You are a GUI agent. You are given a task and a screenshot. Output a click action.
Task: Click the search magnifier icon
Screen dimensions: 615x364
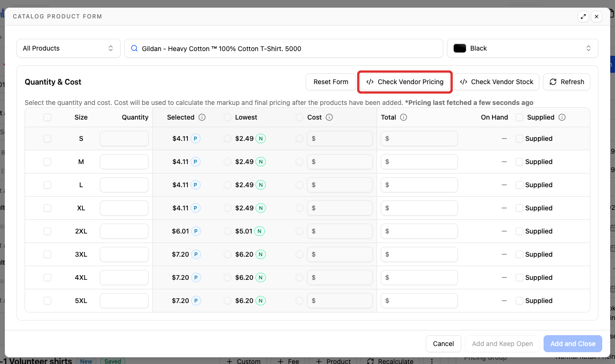(134, 48)
